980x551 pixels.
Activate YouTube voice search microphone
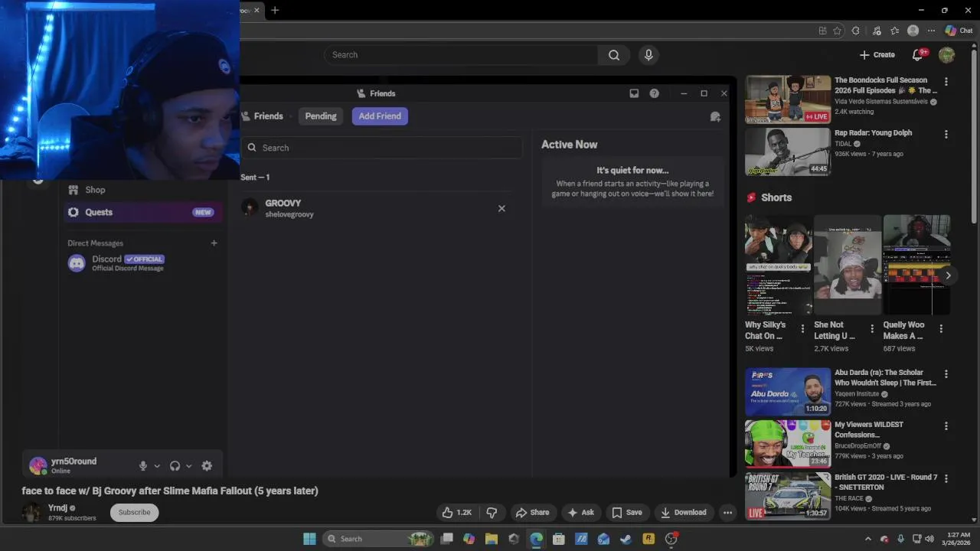pos(648,55)
